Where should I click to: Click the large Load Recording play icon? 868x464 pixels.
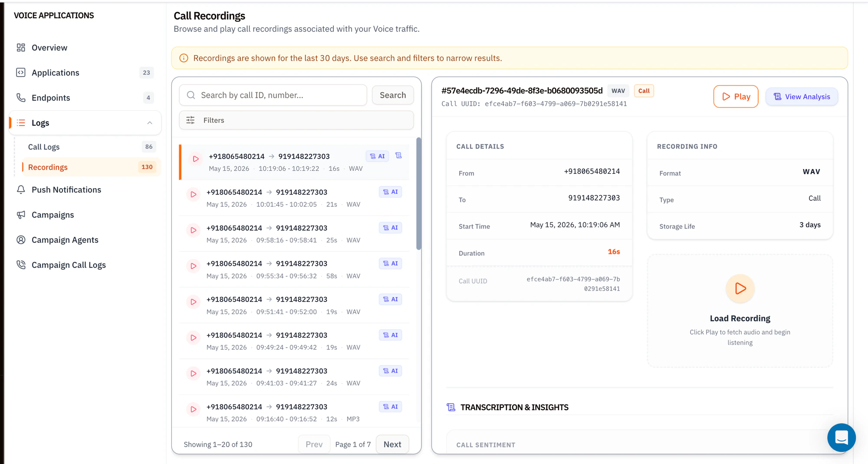[x=740, y=288]
